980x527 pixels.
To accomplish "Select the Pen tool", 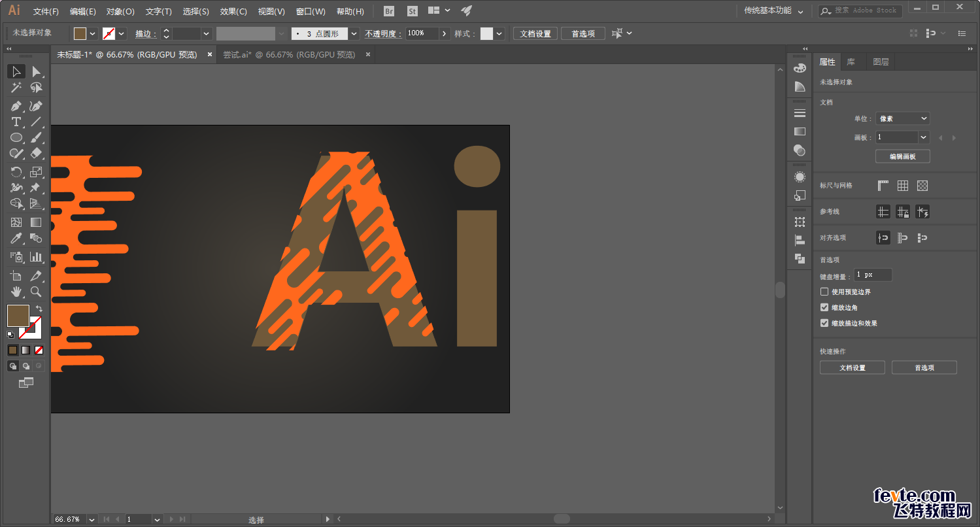I will pos(16,106).
